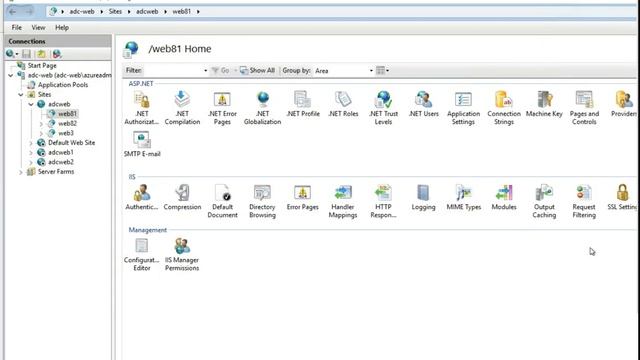Viewport: 640px width, 360px height.
Task: Open SSL Settings feature
Action: click(622, 198)
